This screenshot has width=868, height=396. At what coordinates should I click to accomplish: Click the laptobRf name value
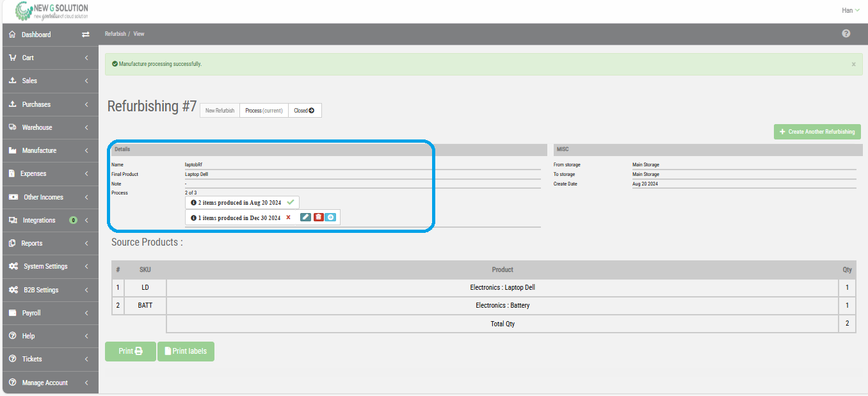pyautogui.click(x=193, y=165)
